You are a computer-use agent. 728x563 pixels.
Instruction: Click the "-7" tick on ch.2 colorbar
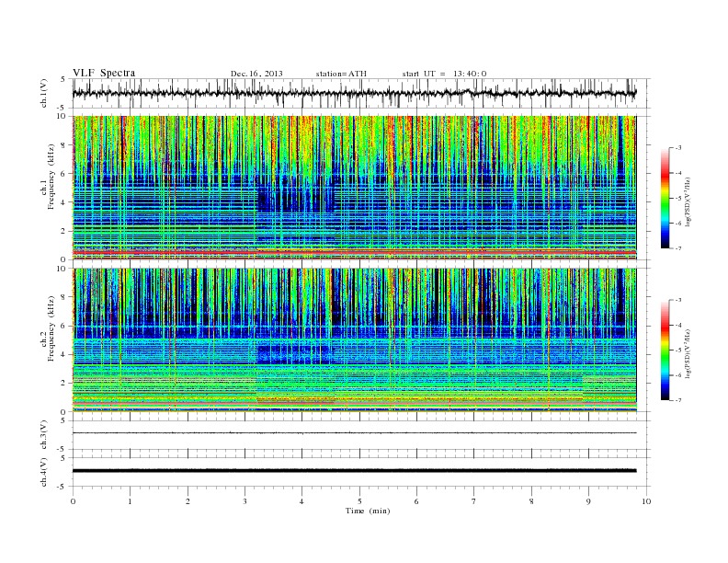click(x=678, y=400)
